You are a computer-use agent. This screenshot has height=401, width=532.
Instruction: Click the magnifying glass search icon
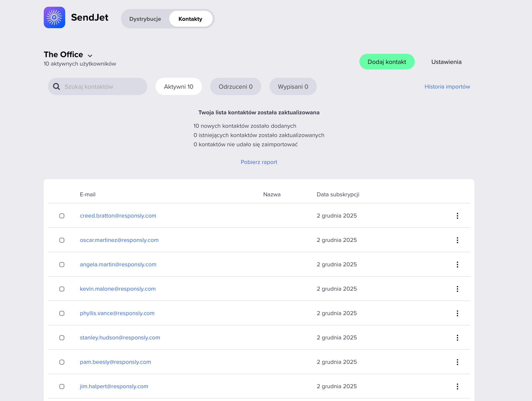57,87
